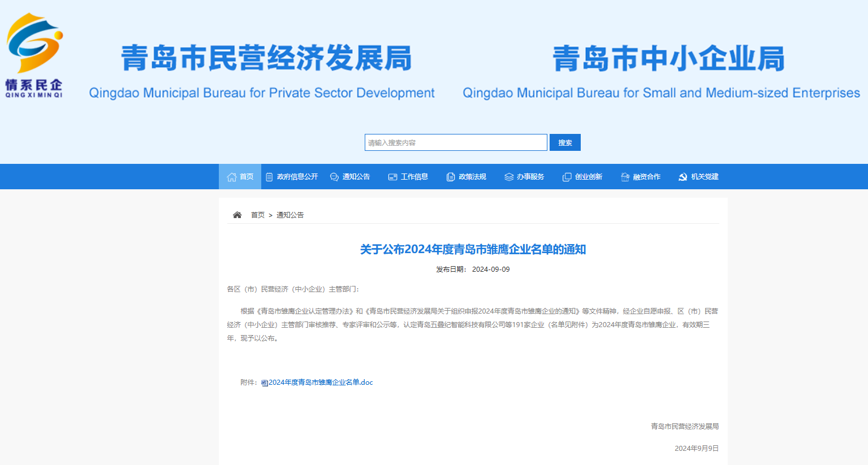Open the 机关党建 menu item
868x465 pixels.
click(x=698, y=177)
